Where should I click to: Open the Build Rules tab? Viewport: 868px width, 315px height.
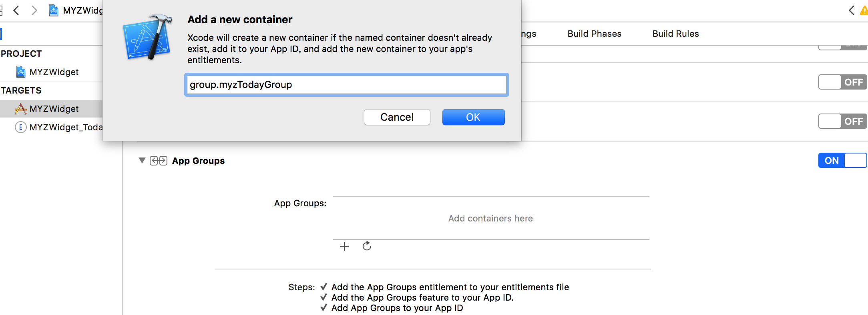point(675,34)
